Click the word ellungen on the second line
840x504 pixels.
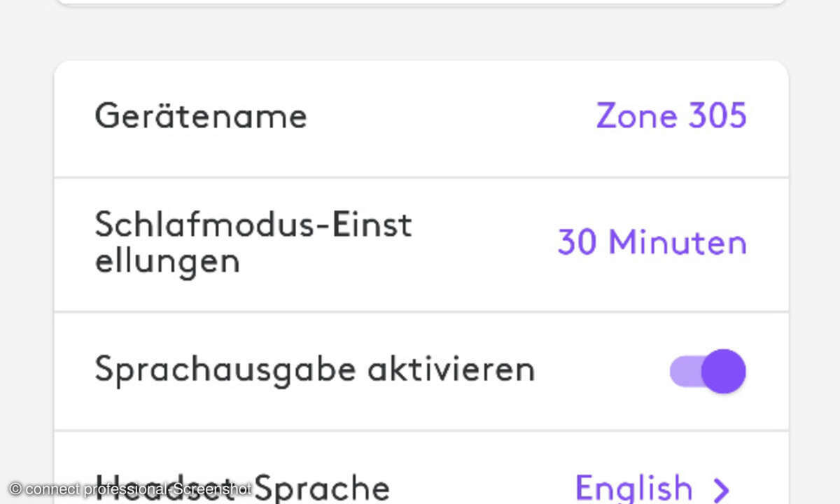(x=167, y=261)
